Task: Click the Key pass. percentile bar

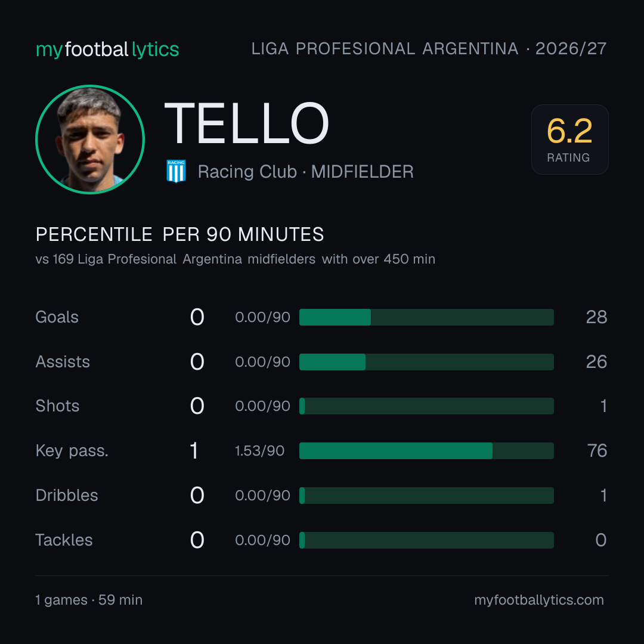Action: [426, 451]
